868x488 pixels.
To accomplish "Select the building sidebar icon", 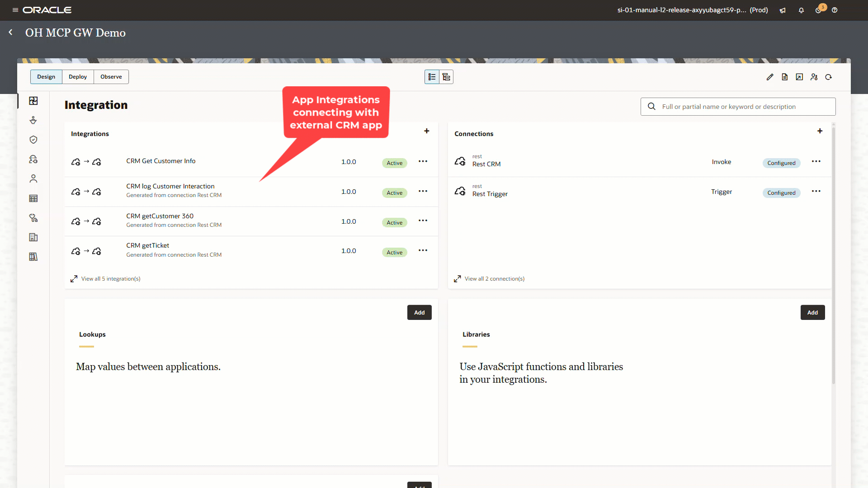I will [x=33, y=237].
